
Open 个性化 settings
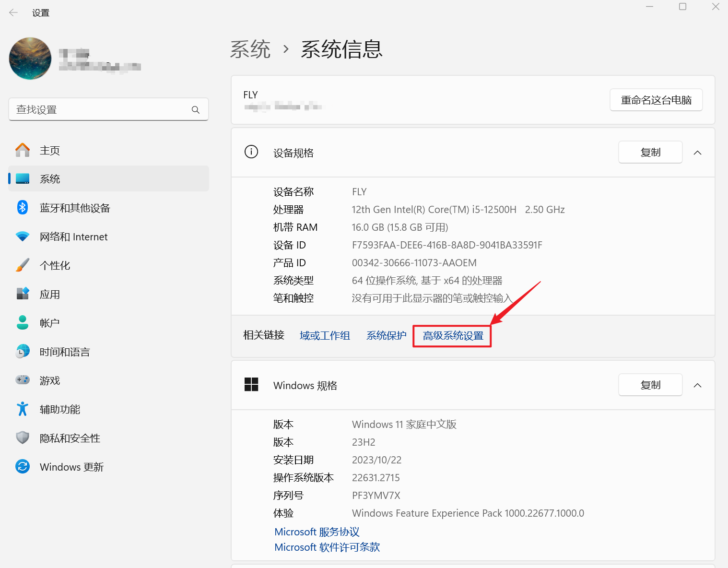coord(55,265)
